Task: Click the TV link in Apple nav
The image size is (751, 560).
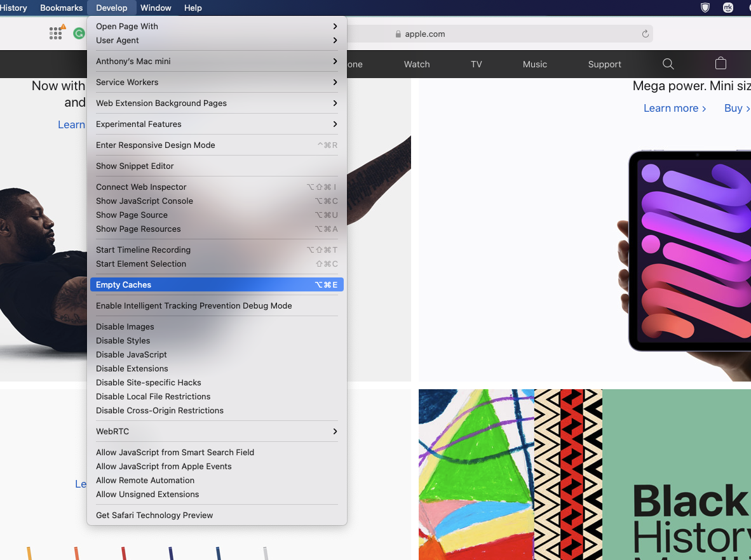Action: [476, 64]
